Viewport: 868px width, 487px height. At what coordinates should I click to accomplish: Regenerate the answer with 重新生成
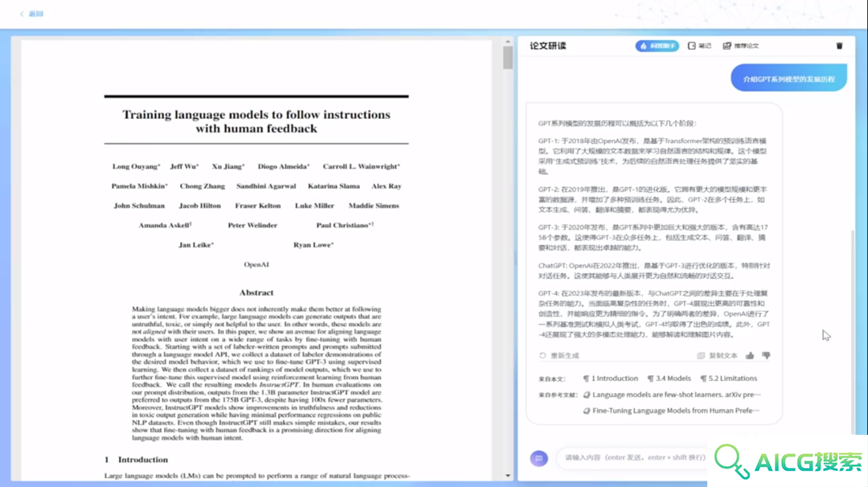(559, 356)
